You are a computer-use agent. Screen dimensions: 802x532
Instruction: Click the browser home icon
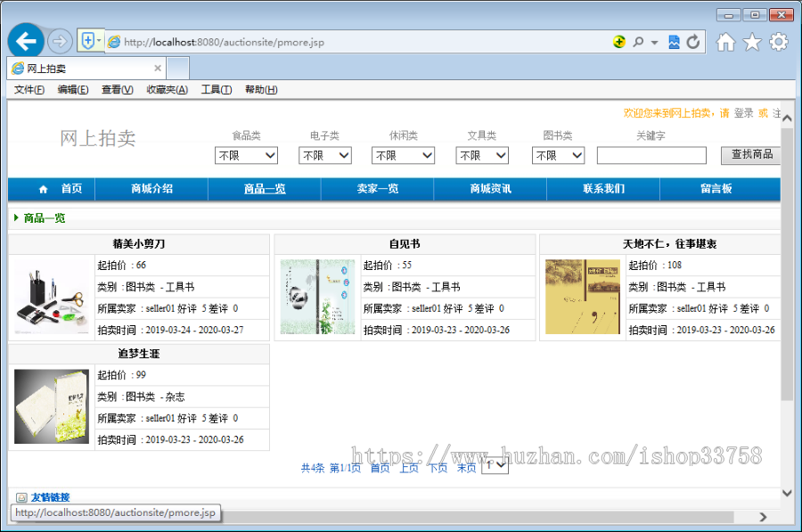[x=727, y=41]
